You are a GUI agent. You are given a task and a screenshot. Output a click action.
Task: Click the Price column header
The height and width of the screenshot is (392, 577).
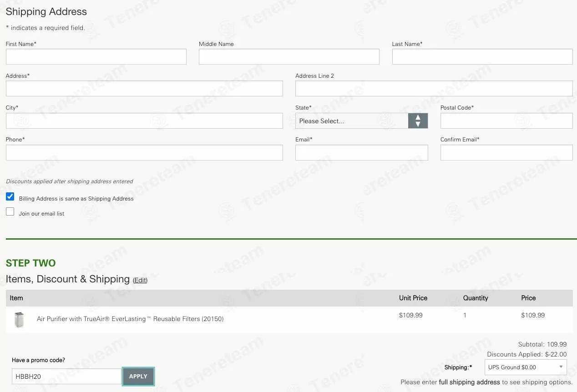tap(528, 298)
